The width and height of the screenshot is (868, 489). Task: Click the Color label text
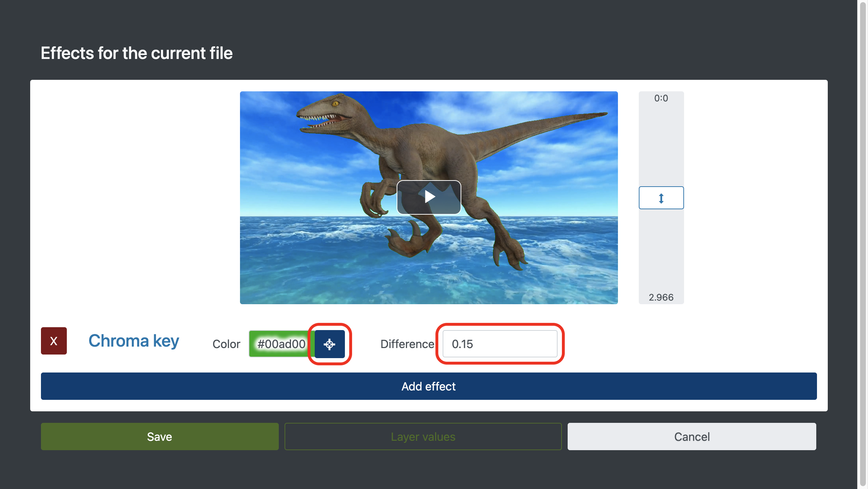coord(226,344)
